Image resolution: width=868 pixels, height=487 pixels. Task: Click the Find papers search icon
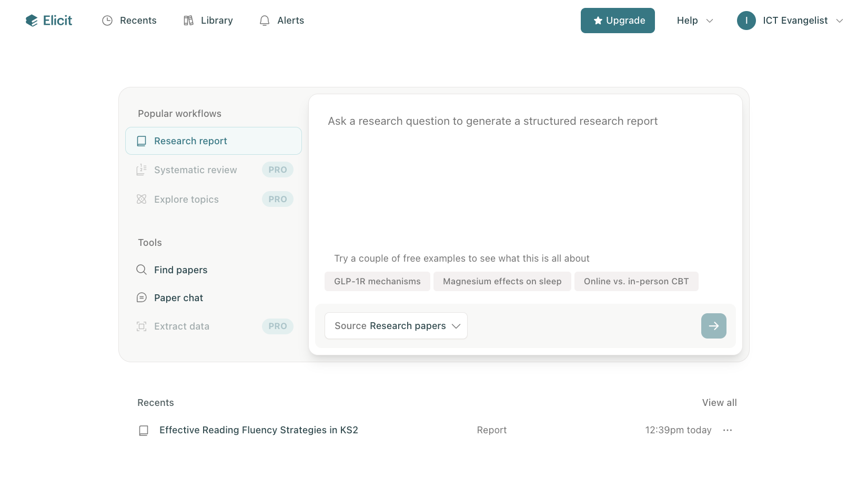(142, 270)
